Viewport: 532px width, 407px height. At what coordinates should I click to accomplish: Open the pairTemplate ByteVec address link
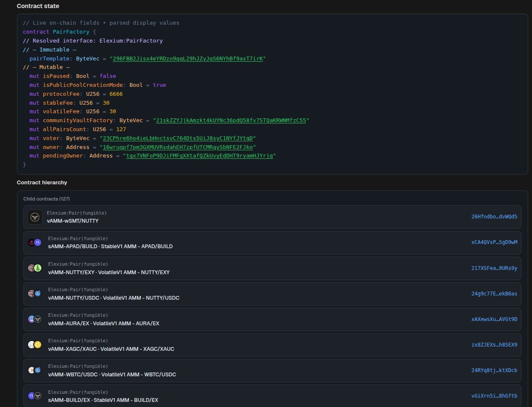pos(188,58)
